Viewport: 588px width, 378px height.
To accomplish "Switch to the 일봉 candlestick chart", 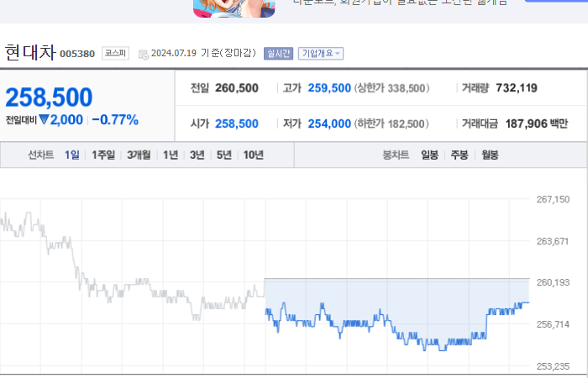I will pyautogui.click(x=430, y=155).
